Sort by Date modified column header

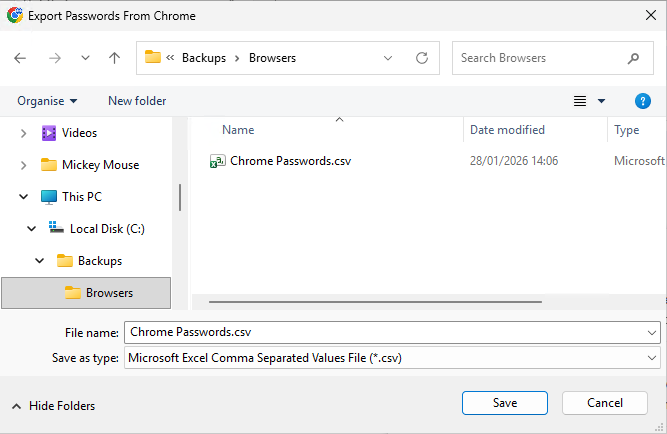(x=507, y=130)
